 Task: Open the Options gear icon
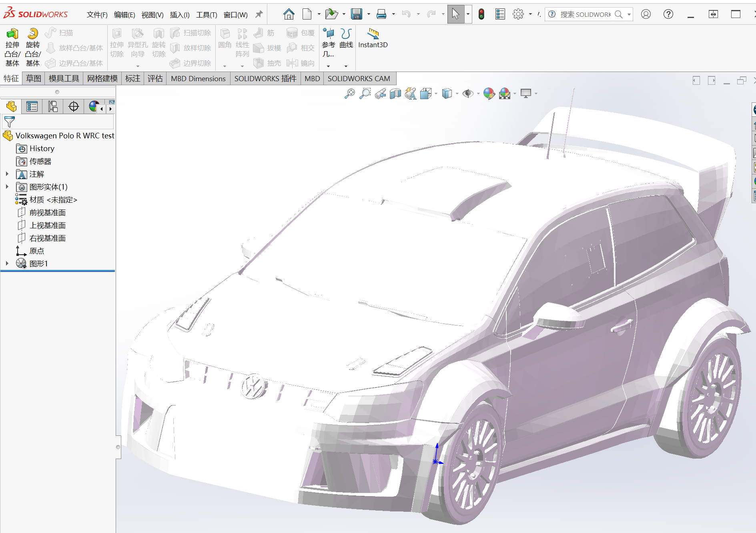[x=518, y=14]
